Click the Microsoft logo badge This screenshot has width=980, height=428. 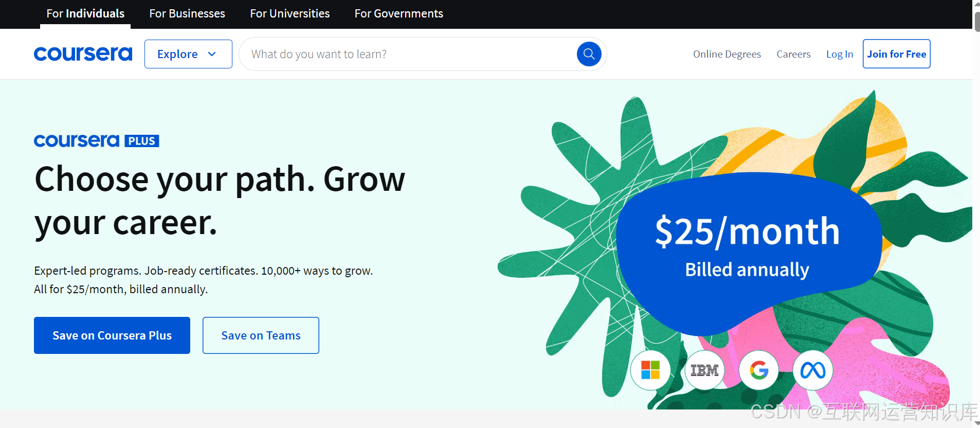pos(650,370)
